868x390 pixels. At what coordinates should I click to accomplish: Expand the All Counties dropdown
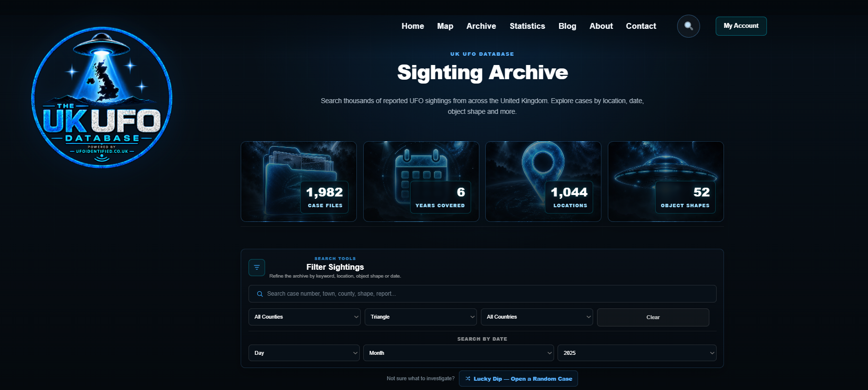[305, 317]
